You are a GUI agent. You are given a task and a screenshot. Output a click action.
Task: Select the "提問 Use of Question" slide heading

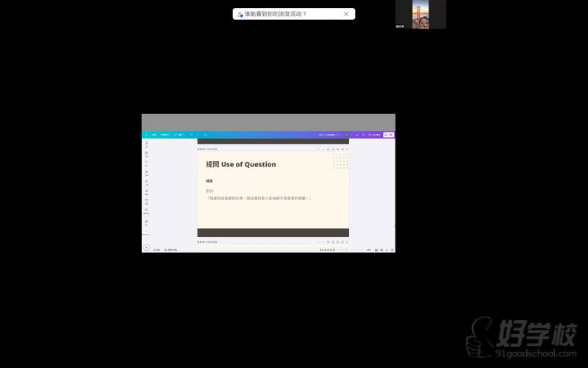point(240,164)
